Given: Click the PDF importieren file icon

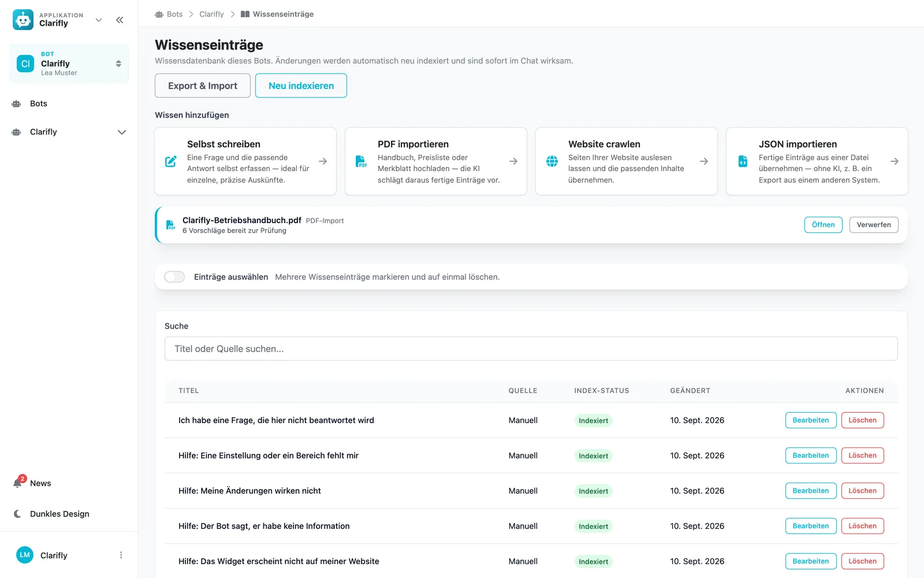Looking at the screenshot, I should 361,161.
